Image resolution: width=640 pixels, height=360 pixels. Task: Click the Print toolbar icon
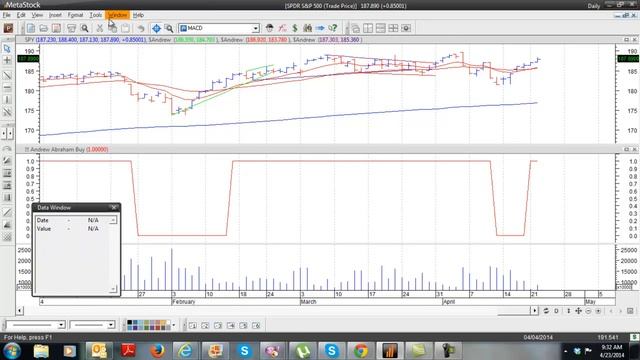tap(71, 28)
